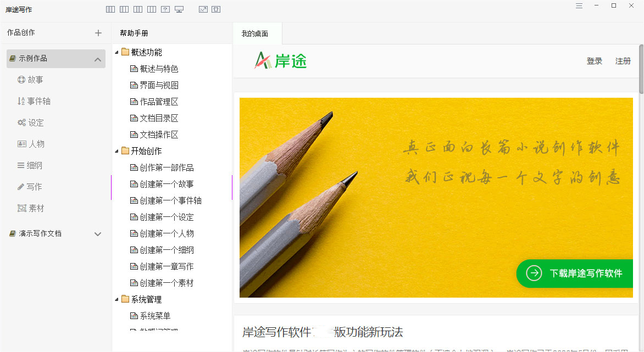The width and height of the screenshot is (644, 352).
Task: Collapse the 概述功能 folder in help tree
Action: 117,52
